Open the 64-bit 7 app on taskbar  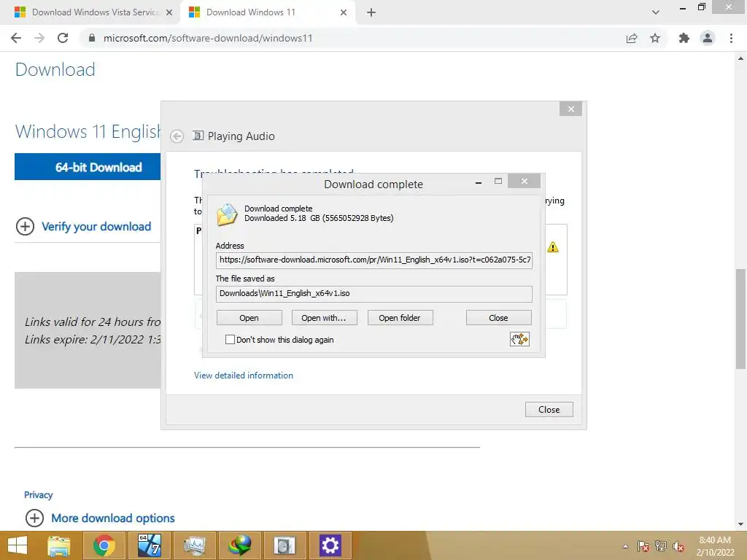click(x=149, y=545)
